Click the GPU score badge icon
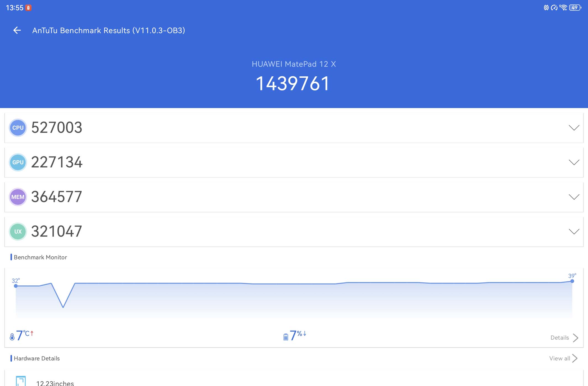 (18, 162)
